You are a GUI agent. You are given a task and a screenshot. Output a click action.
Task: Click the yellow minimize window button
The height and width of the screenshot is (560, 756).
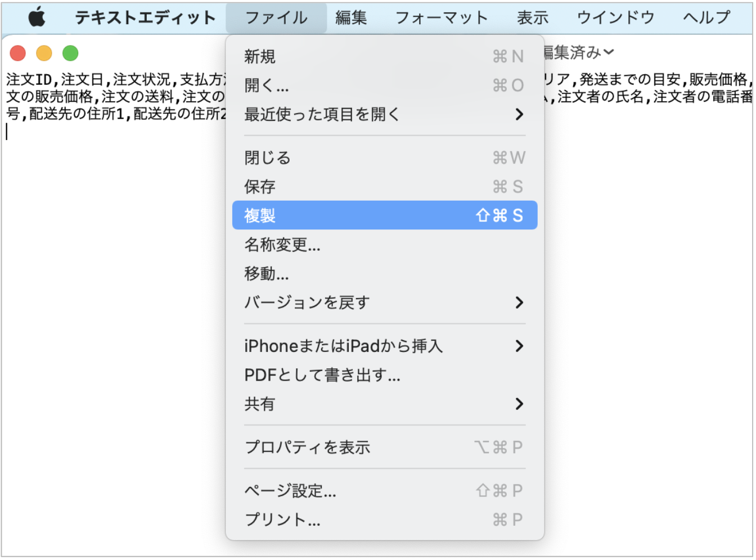(44, 53)
